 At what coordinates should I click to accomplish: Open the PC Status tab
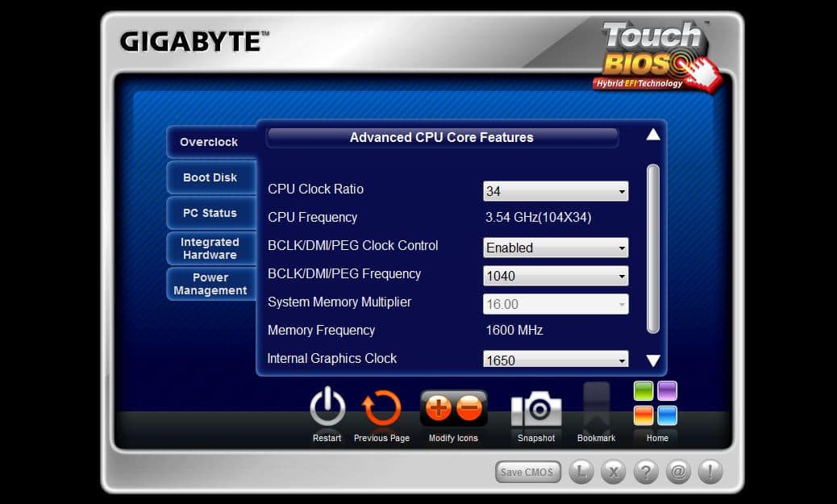click(210, 213)
